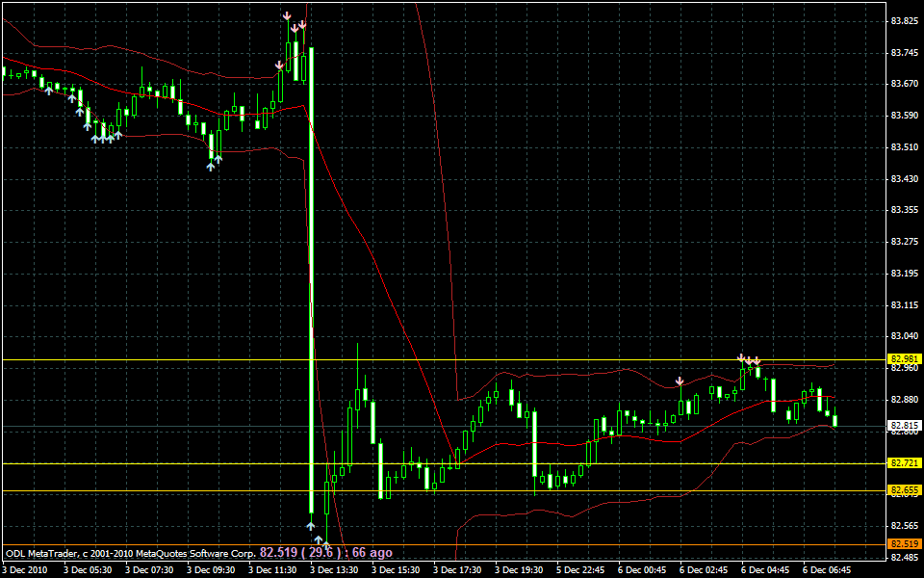Select the rightmost pink arrow near 6 Dec 04:45
This screenshot has width=924, height=578.
757,361
